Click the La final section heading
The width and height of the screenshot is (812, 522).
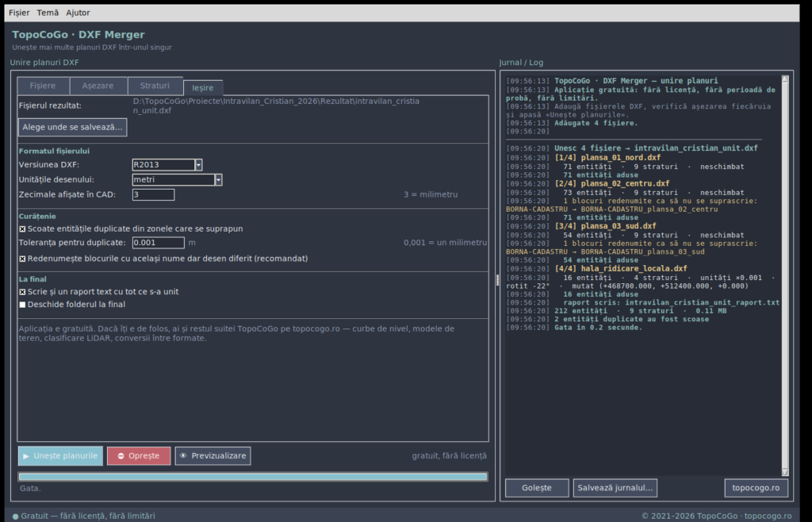pyautogui.click(x=33, y=279)
